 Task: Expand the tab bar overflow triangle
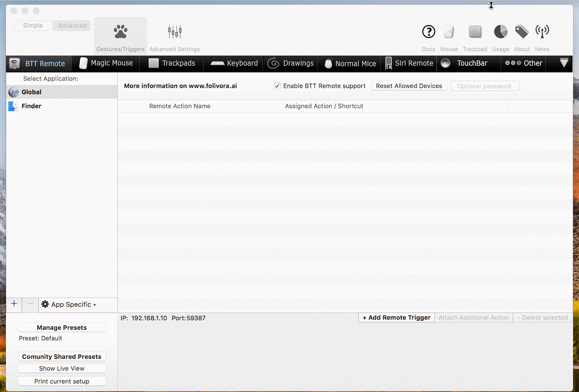(x=564, y=63)
